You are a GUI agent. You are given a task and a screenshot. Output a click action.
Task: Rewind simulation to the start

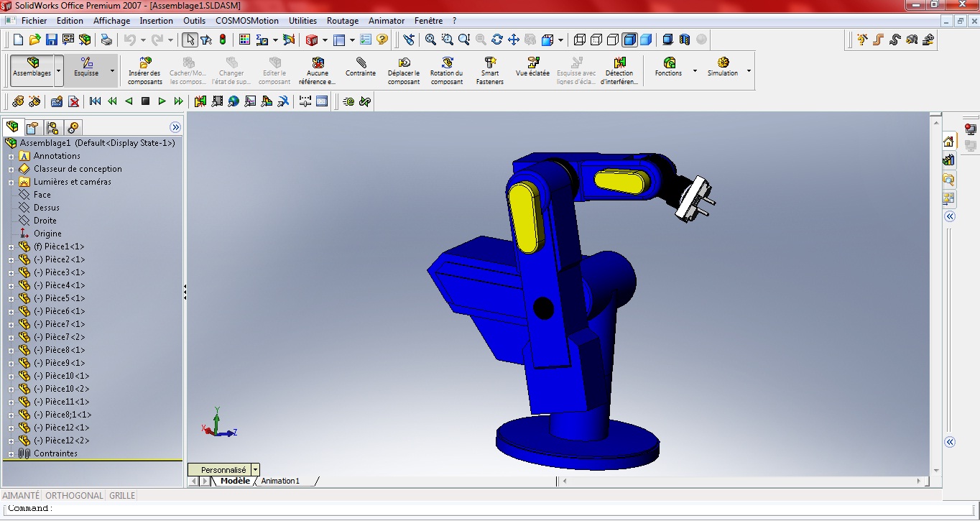pyautogui.click(x=95, y=101)
